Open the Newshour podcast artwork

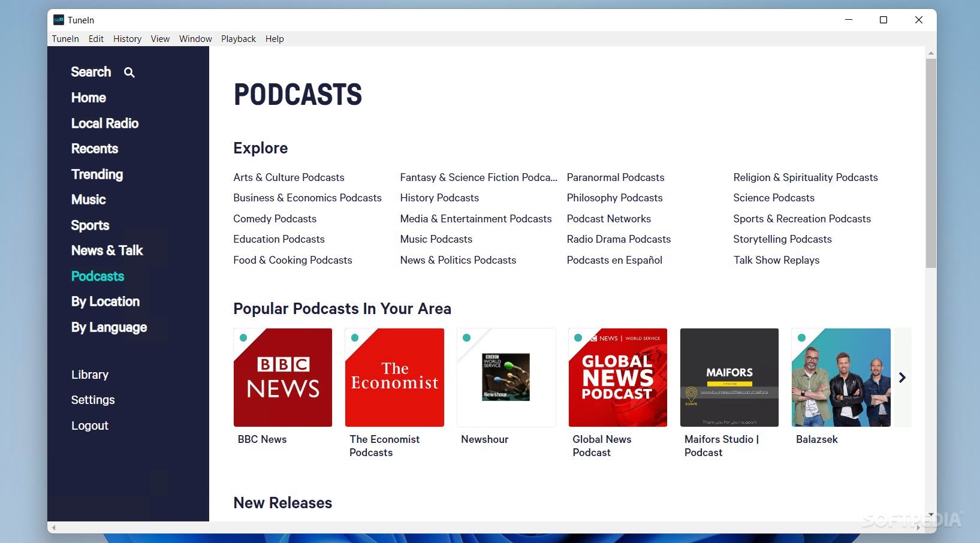click(x=506, y=378)
